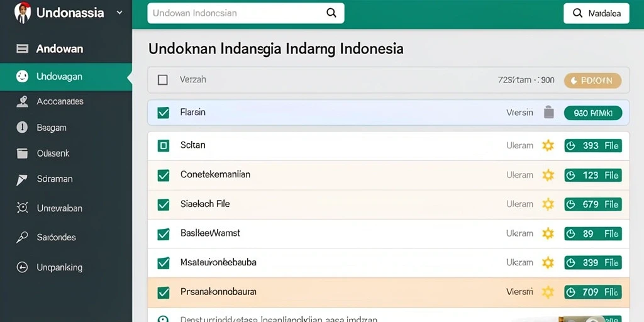Focus the Undowan Indoncsian search field
Viewport: 644px width, 322px height.
click(x=246, y=13)
